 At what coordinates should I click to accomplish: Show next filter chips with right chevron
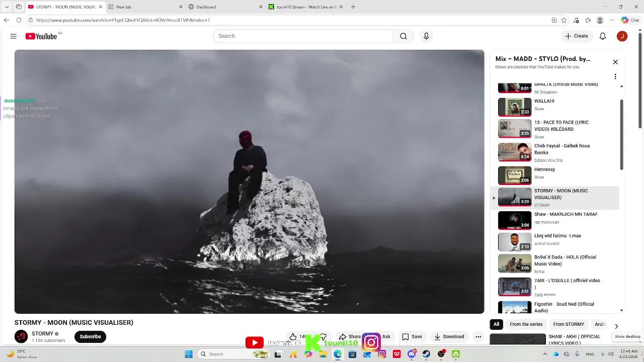pos(616,326)
